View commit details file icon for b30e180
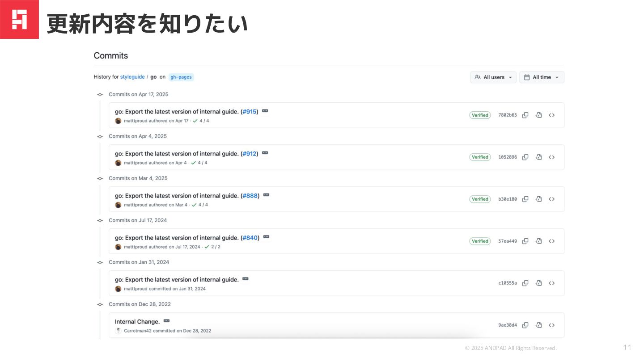Image resolution: width=644 pixels, height=362 pixels. [539, 199]
